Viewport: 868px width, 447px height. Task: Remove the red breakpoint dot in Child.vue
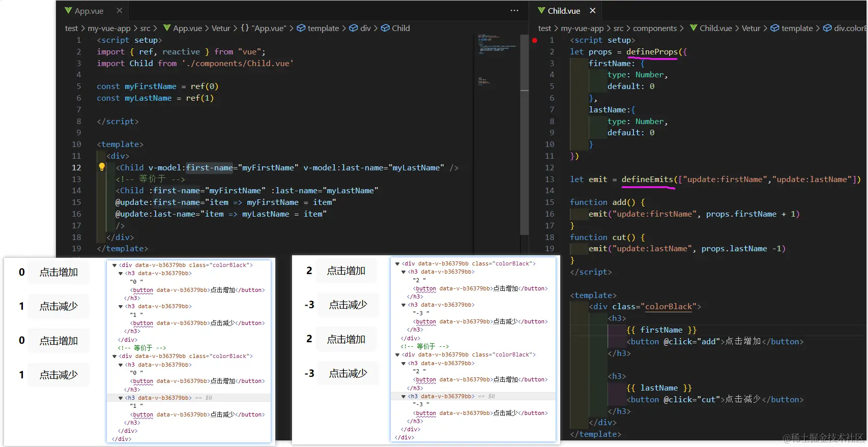pos(535,40)
